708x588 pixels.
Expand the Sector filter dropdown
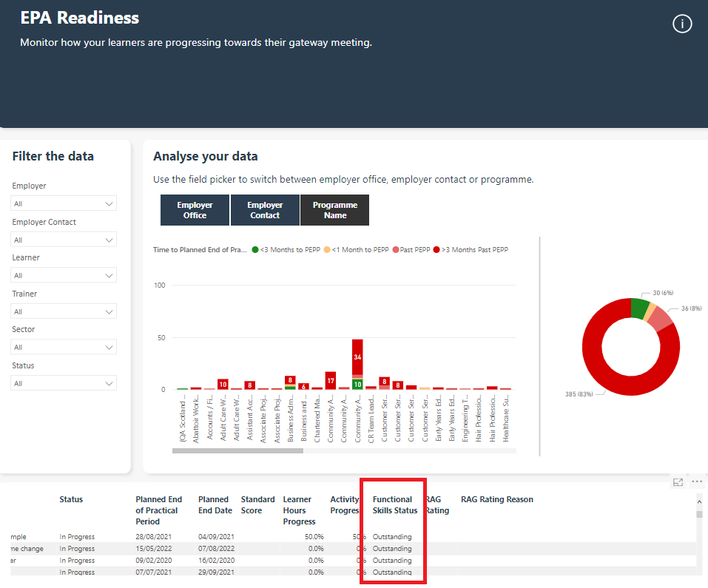coord(63,347)
